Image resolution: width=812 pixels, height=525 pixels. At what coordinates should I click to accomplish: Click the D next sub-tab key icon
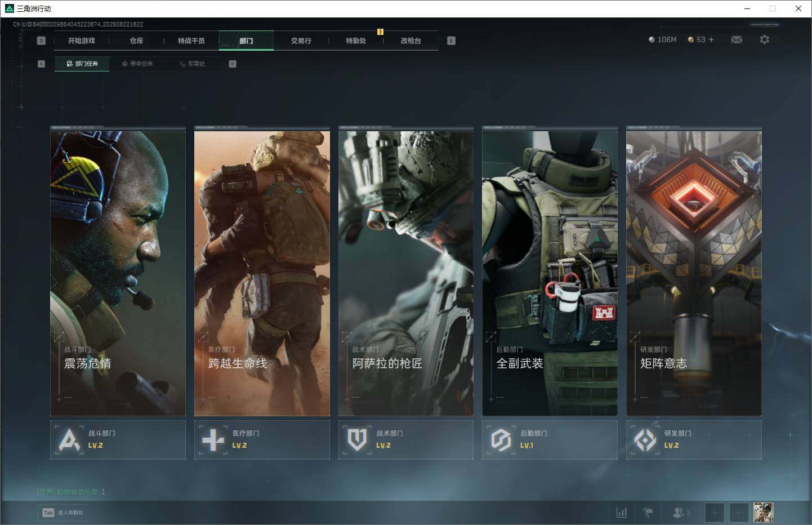pos(233,64)
